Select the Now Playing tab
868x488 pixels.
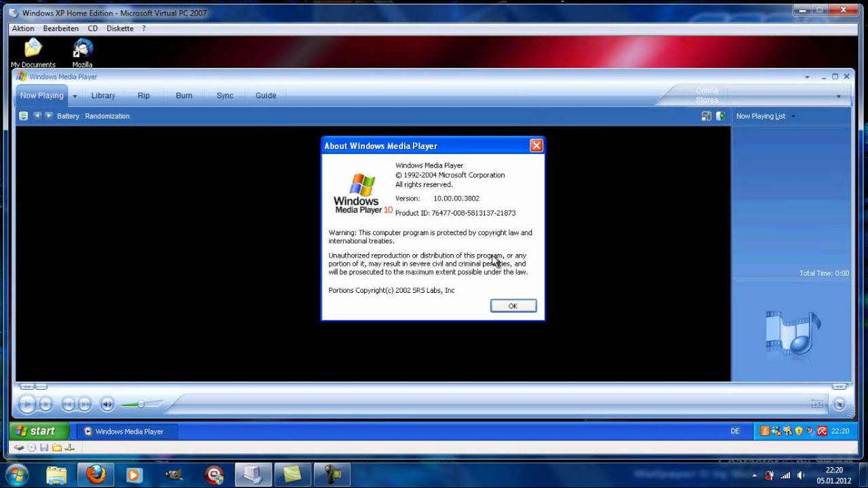(x=41, y=96)
